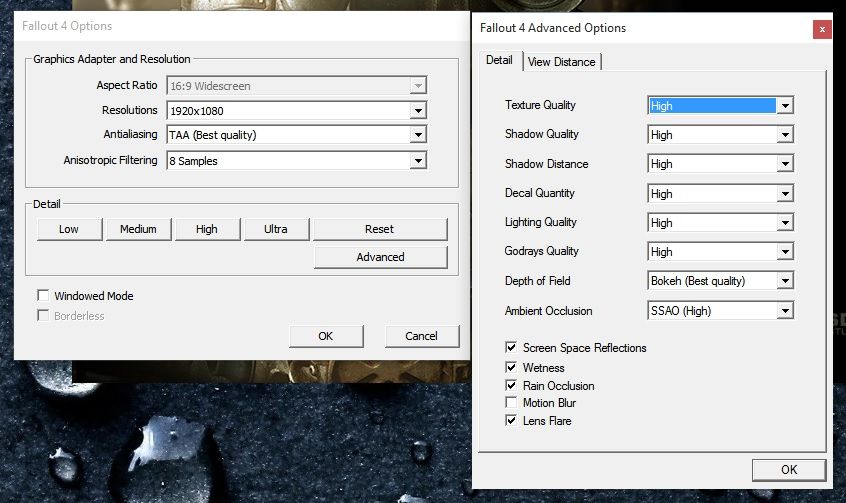Apply the High detail preset

coord(207,229)
